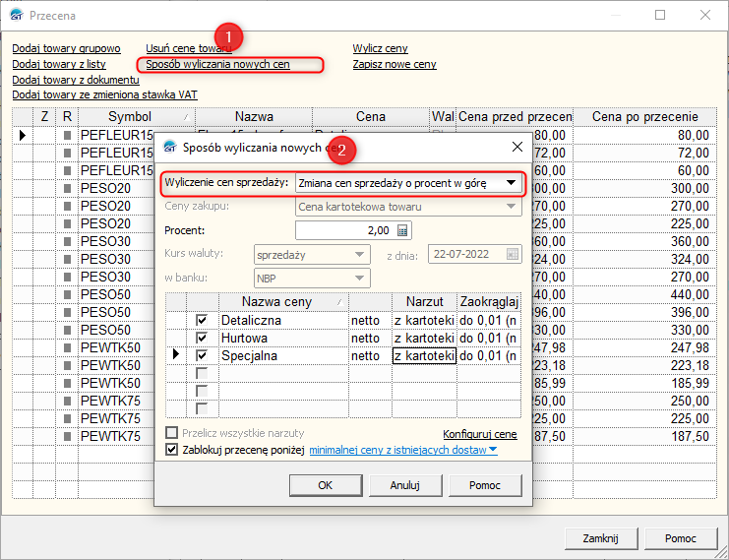Click Cena po przecenie column header
Viewport: 729px width, 560px height.
pyautogui.click(x=644, y=116)
